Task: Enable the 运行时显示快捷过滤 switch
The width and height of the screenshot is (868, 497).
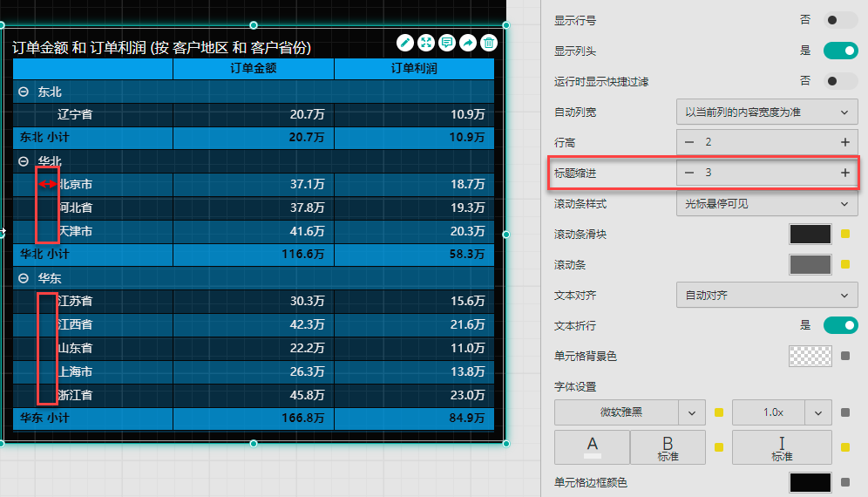Action: pos(840,81)
